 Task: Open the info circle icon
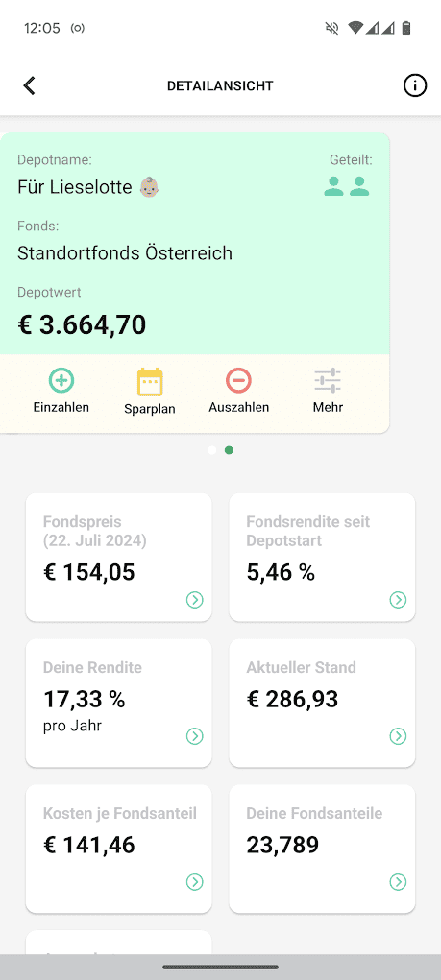click(415, 85)
